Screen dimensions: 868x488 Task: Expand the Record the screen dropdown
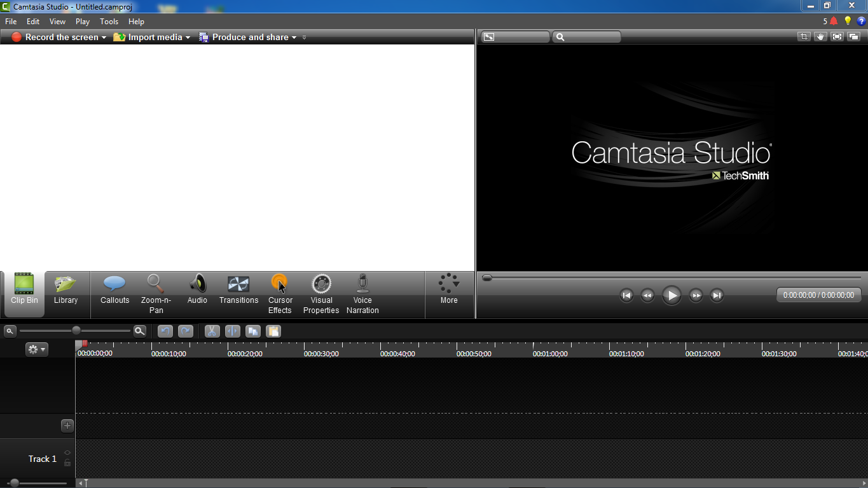[103, 37]
